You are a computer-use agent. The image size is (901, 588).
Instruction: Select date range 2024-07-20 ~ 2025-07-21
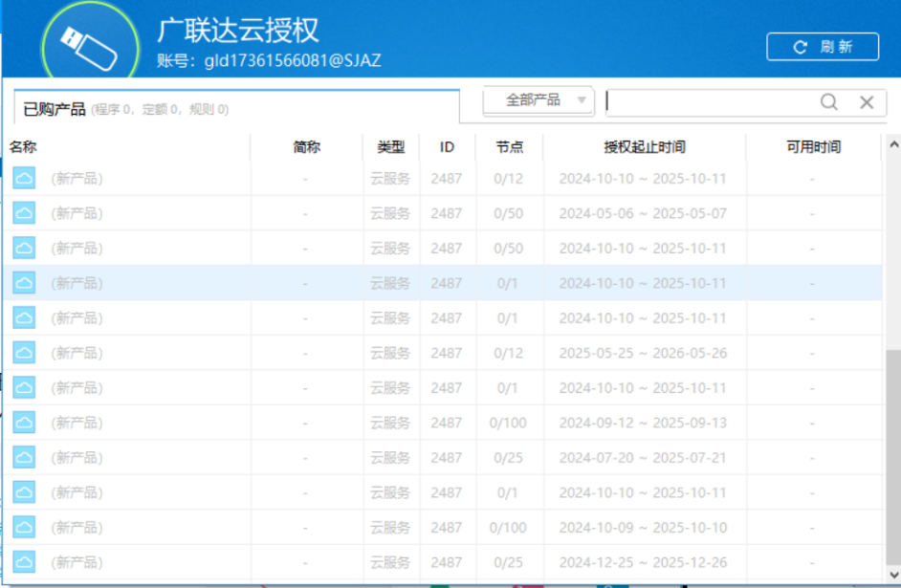[643, 458]
